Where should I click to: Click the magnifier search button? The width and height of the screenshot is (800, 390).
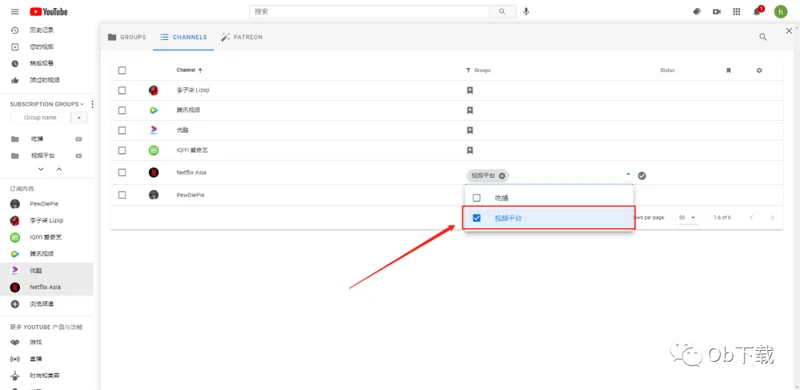point(502,12)
